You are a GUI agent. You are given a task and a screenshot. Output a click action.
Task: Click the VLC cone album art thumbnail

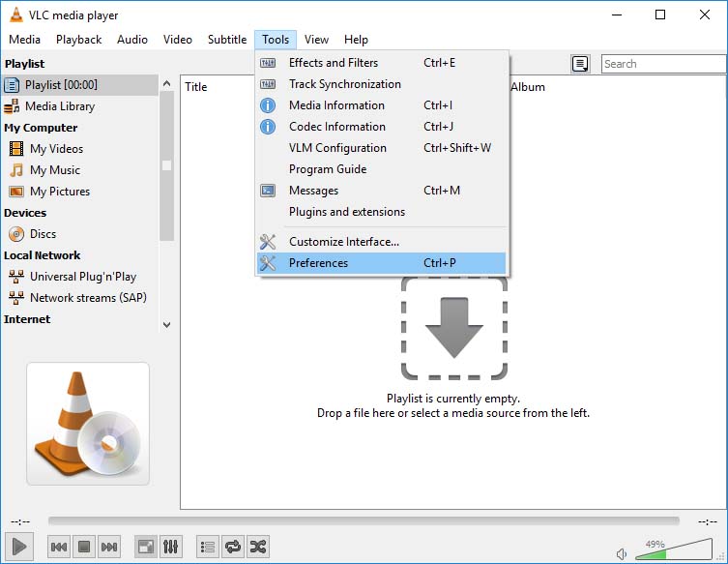point(88,424)
